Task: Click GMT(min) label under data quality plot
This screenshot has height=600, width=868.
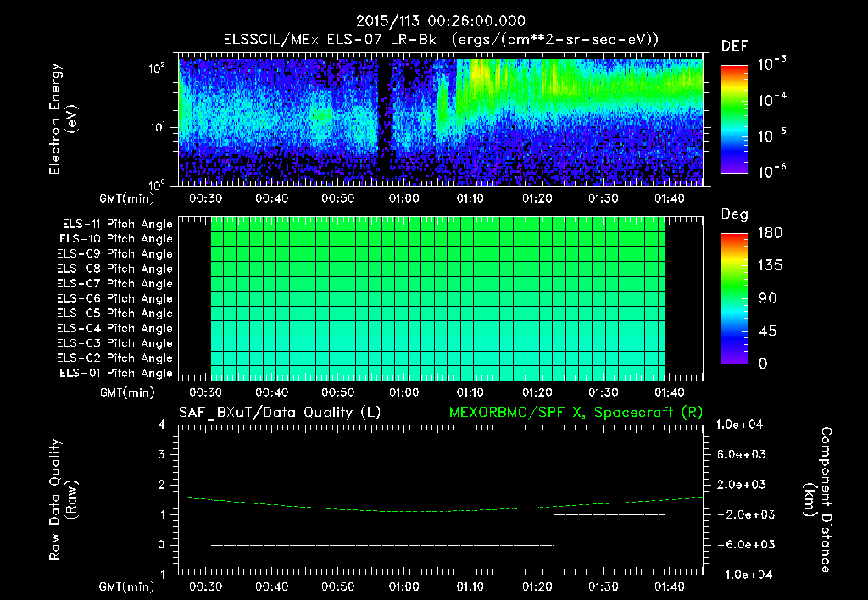Action: tap(127, 586)
